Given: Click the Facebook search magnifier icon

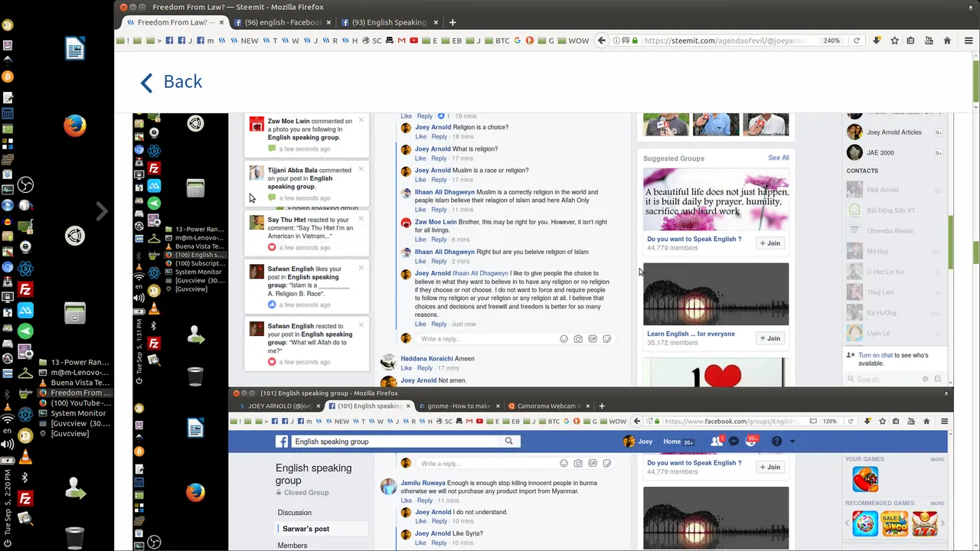Looking at the screenshot, I should pos(509,442).
